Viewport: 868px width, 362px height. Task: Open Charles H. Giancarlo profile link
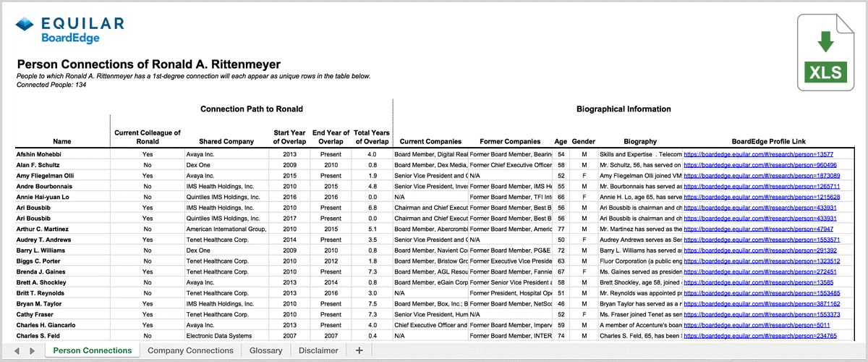click(x=757, y=325)
